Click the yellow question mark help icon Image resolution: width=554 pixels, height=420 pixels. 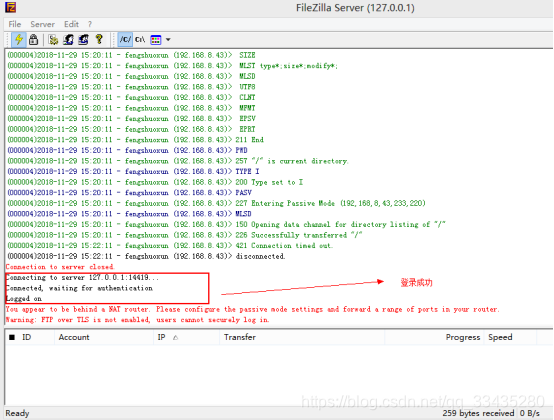click(99, 39)
